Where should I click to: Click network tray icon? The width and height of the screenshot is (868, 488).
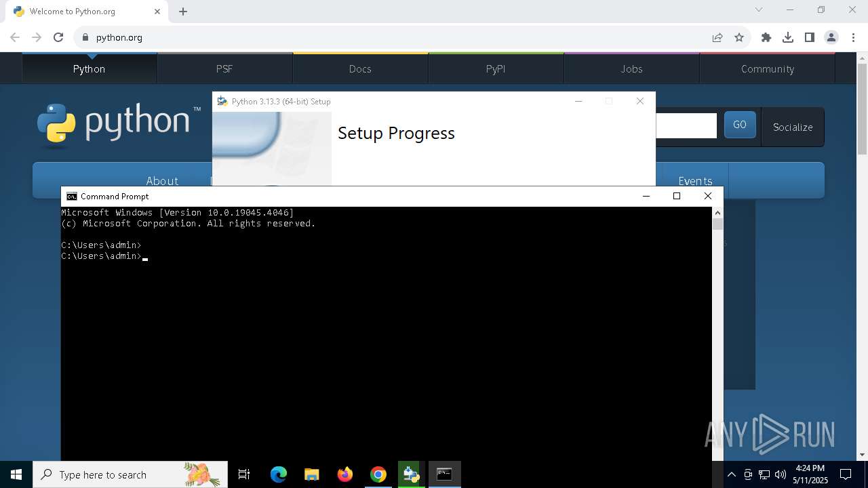764,474
